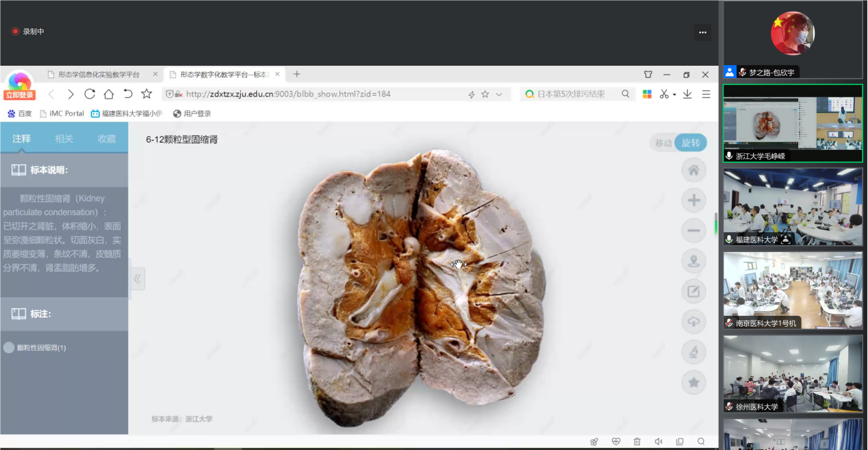The height and width of the screenshot is (450, 868).
Task: Click the cloud download icon
Action: (x=693, y=322)
